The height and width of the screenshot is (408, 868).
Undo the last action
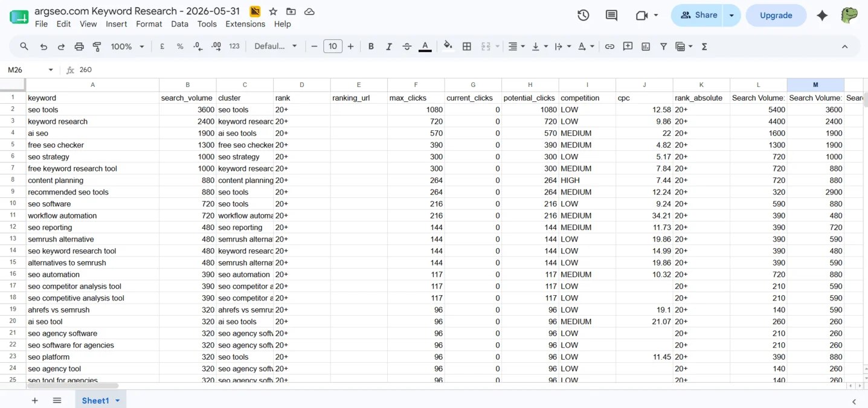click(x=43, y=46)
